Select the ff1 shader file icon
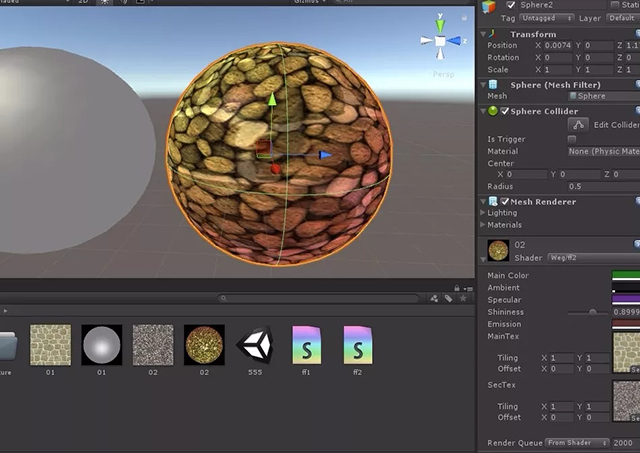 pyautogui.click(x=306, y=345)
